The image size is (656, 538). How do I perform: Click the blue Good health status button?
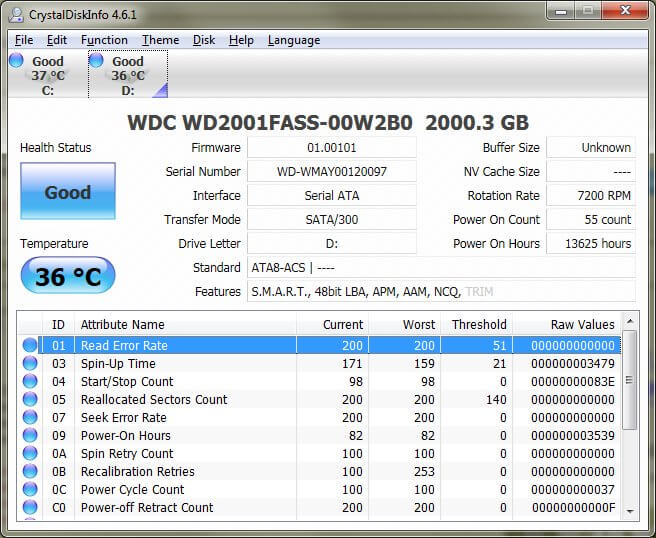pyautogui.click(x=68, y=192)
